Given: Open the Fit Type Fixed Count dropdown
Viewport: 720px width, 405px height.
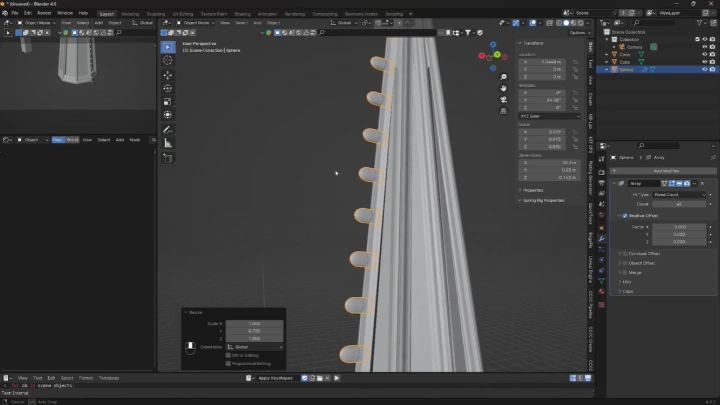Looking at the screenshot, I should [x=679, y=195].
